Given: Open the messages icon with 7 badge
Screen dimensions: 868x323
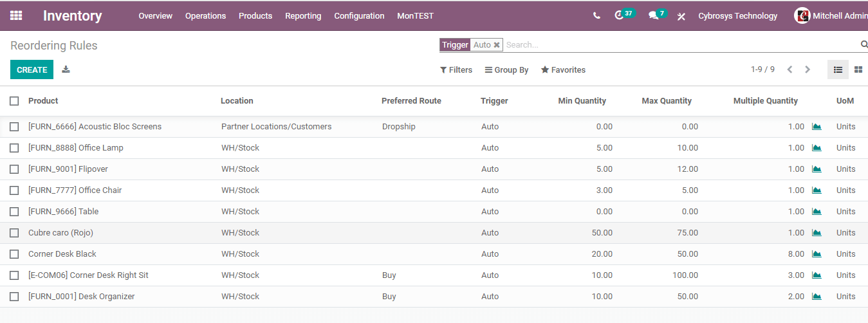Looking at the screenshot, I should coord(657,15).
